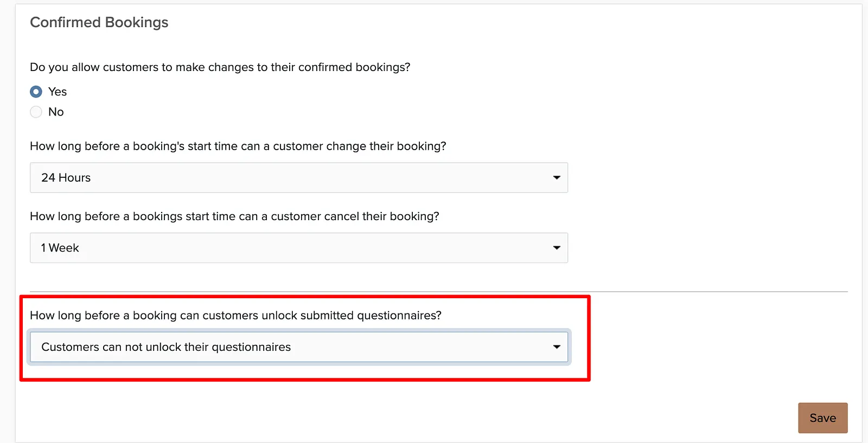This screenshot has width=868, height=443.
Task: Open the 1 Week cancellation dropdown
Action: [299, 248]
